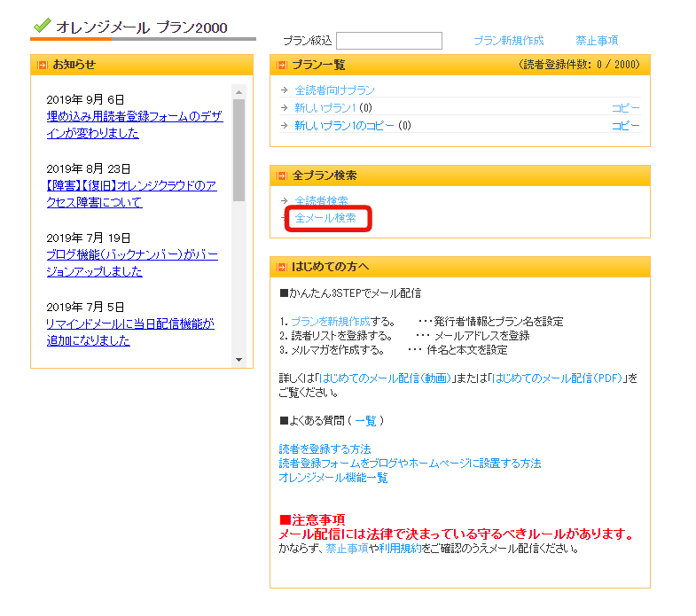Image resolution: width=696 pixels, height=616 pixels.
Task: Click the arrow icon beside 全読者向けプラン
Action: click(285, 90)
